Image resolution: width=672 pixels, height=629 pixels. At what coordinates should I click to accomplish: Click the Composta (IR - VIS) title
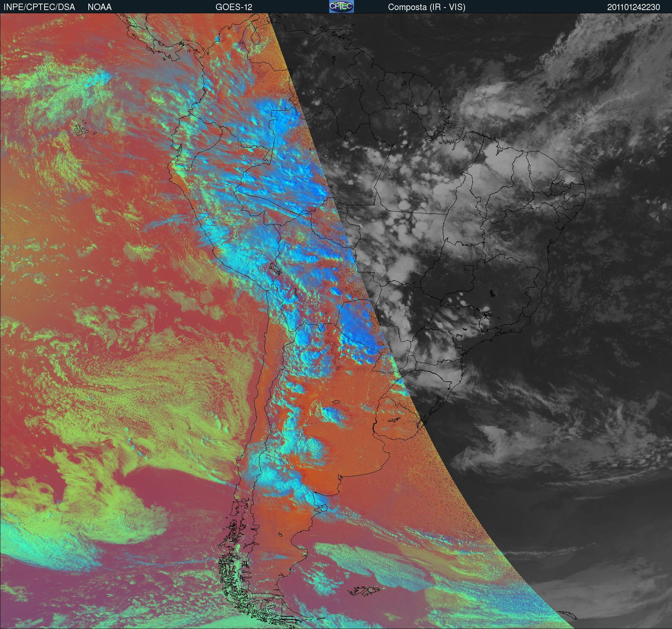pyautogui.click(x=427, y=7)
